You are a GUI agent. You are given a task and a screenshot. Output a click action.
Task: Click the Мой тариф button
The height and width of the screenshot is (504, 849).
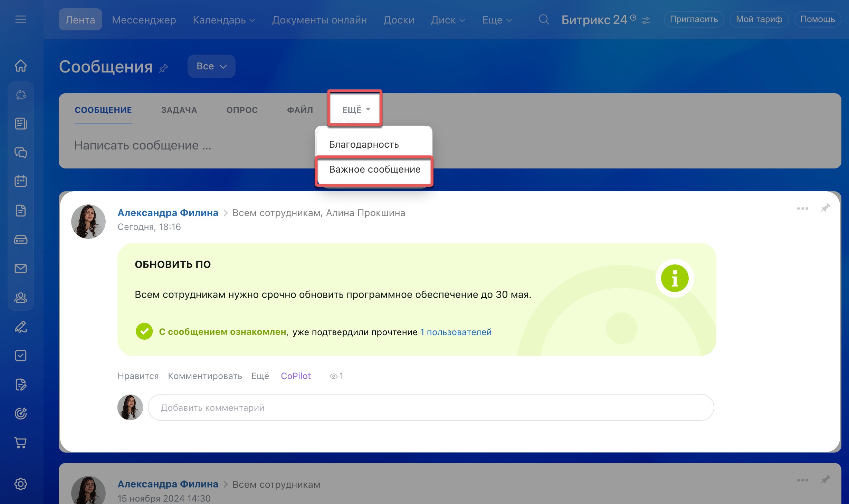tap(759, 19)
